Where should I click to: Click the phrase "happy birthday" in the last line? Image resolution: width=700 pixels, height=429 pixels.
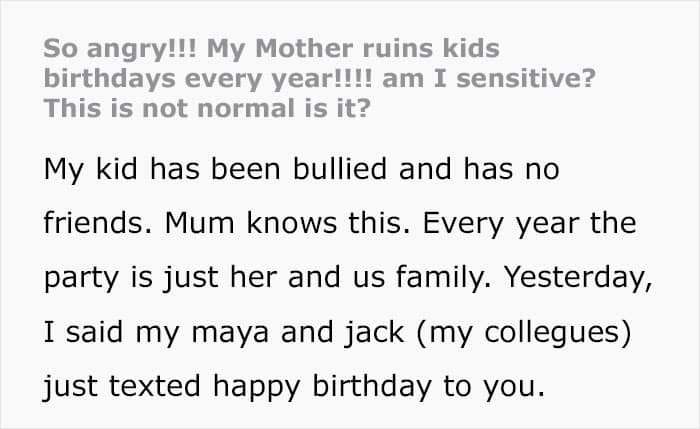[322, 387]
